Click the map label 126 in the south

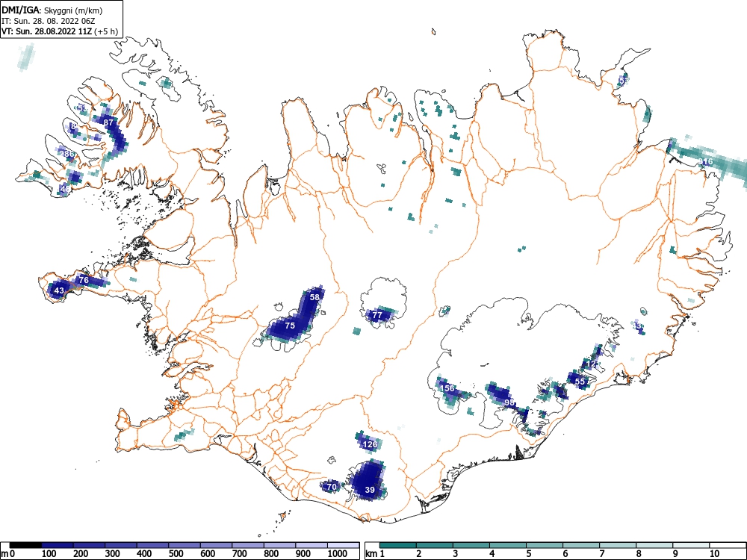pos(371,445)
